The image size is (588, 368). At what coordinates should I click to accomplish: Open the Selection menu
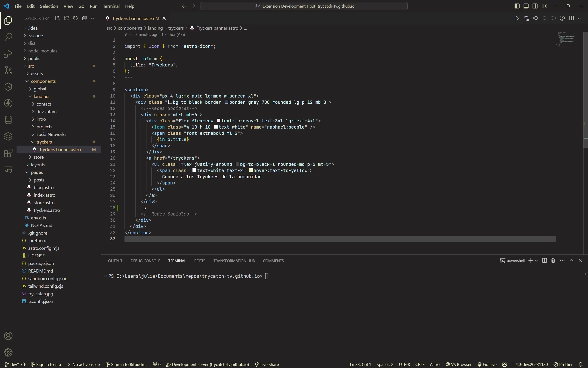click(49, 6)
